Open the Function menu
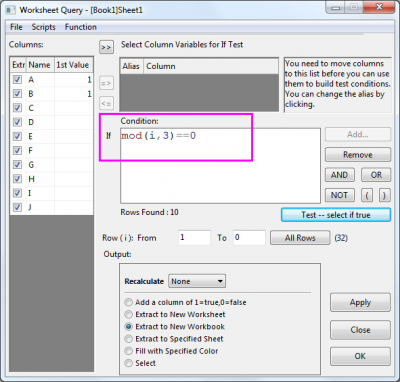 pyautogui.click(x=81, y=27)
